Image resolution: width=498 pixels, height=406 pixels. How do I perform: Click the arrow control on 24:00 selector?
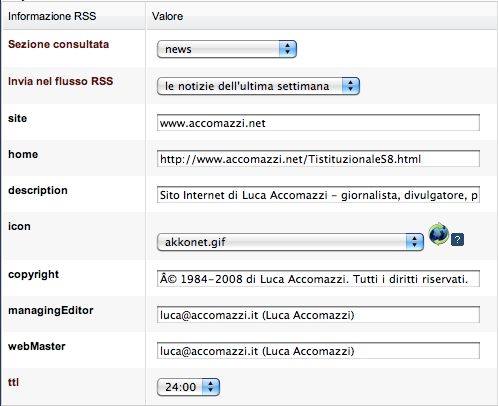(x=211, y=387)
